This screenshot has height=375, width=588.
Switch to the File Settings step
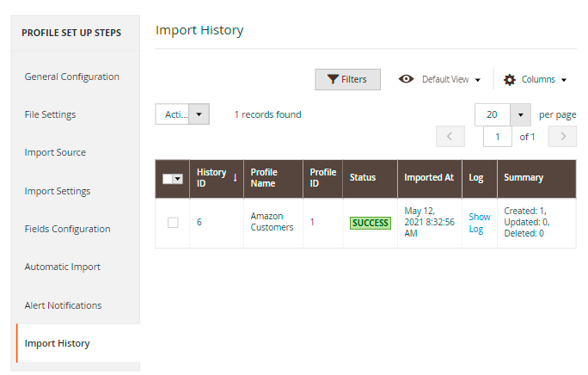(50, 114)
